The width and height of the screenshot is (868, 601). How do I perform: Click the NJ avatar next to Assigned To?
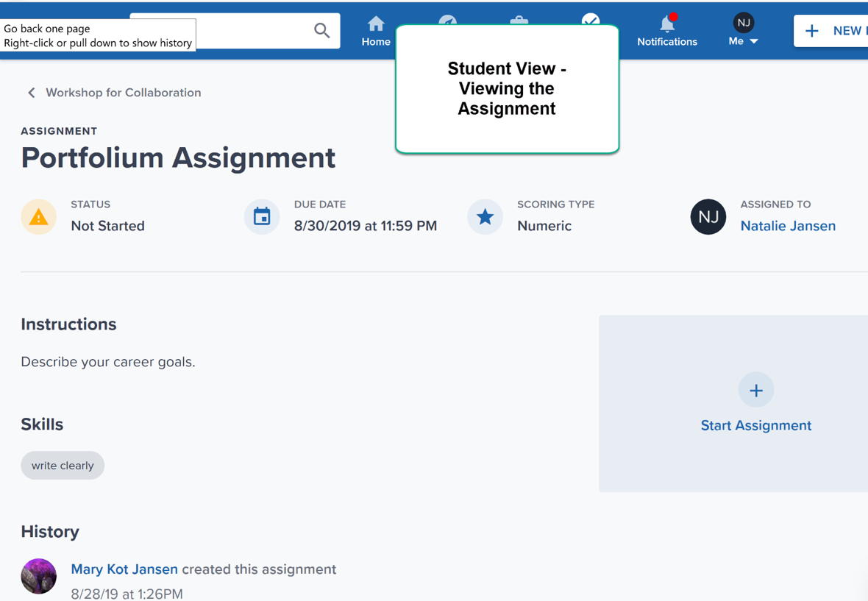(x=708, y=217)
